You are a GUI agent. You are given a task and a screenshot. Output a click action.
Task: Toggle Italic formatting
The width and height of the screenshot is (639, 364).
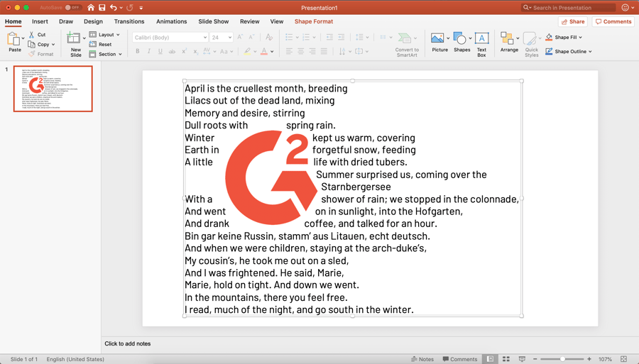point(149,51)
